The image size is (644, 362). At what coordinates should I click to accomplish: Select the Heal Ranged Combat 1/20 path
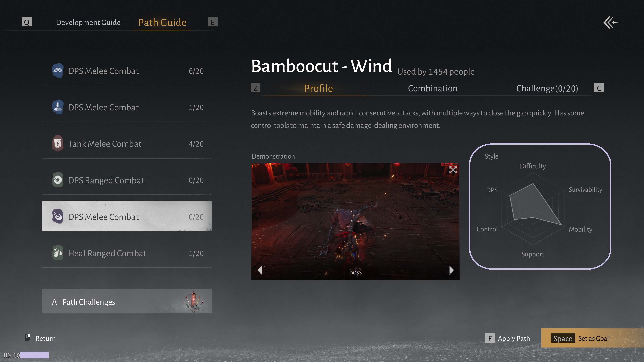[127, 253]
